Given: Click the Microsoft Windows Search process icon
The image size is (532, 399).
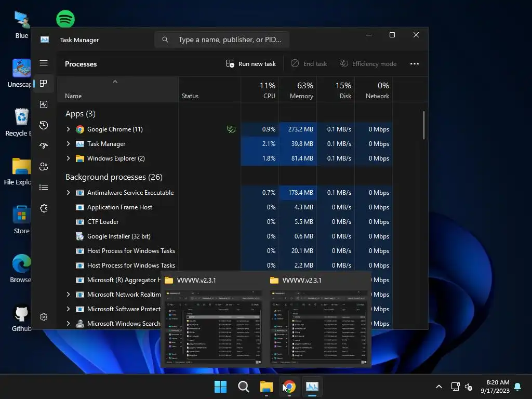Looking at the screenshot, I should pos(79,324).
